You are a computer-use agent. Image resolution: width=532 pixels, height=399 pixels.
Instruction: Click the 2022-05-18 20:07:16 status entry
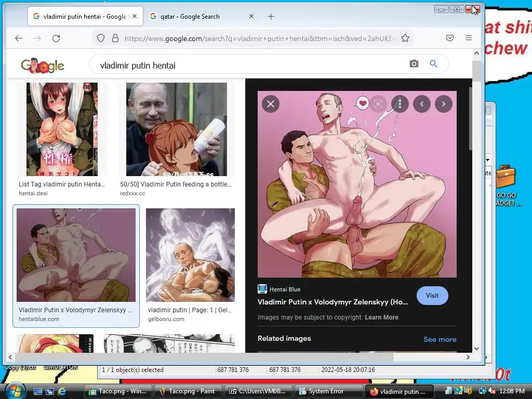point(348,370)
